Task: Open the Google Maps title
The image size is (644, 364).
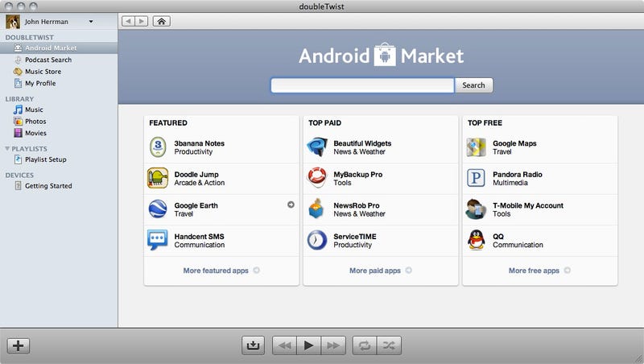Action: pyautogui.click(x=514, y=143)
